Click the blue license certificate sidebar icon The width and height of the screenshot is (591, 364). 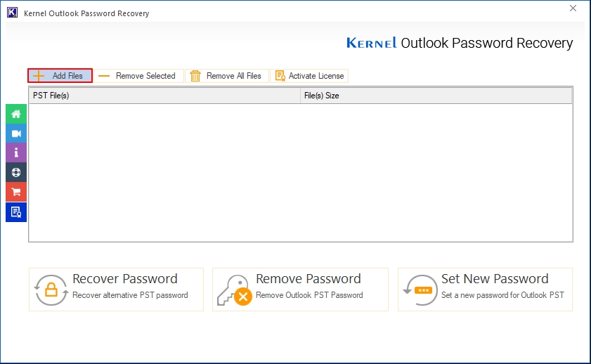point(16,212)
